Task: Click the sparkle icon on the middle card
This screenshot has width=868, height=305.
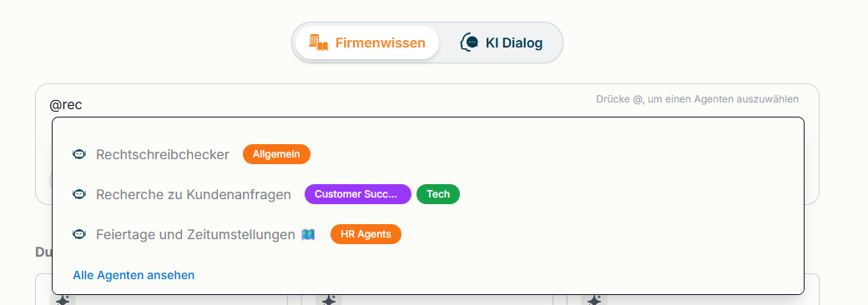Action: pyautogui.click(x=329, y=299)
